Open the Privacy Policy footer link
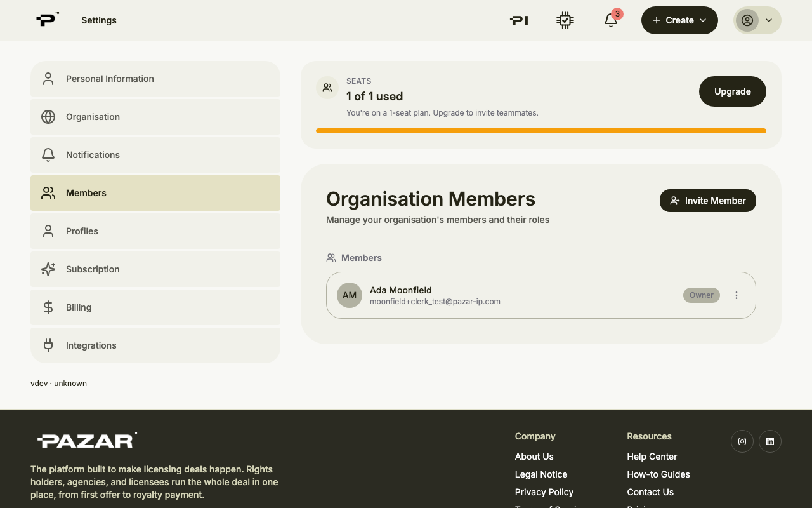This screenshot has width=812, height=508. click(544, 492)
